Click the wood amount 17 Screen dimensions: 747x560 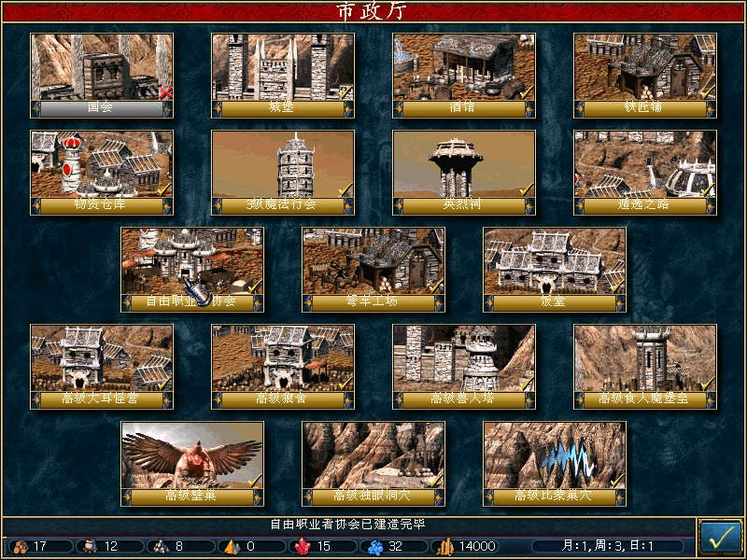click(x=40, y=546)
